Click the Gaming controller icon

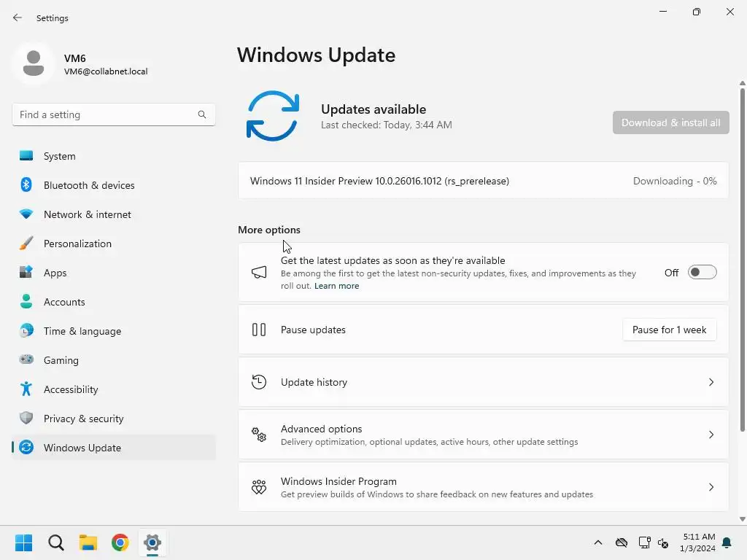[x=26, y=359]
